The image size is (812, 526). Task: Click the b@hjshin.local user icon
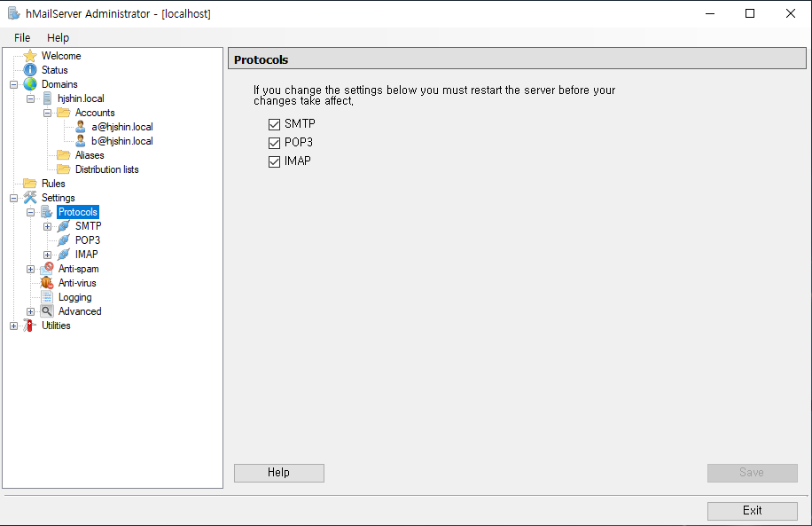[x=81, y=140]
